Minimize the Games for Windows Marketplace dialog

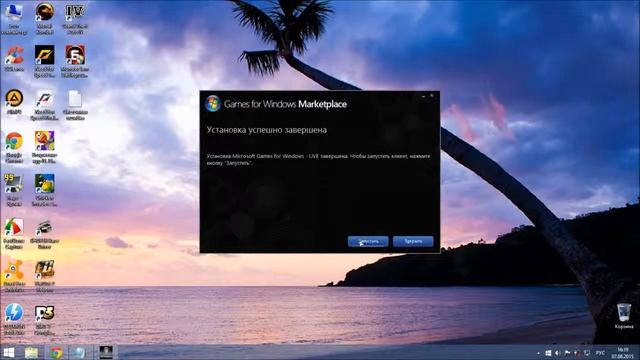[424, 96]
